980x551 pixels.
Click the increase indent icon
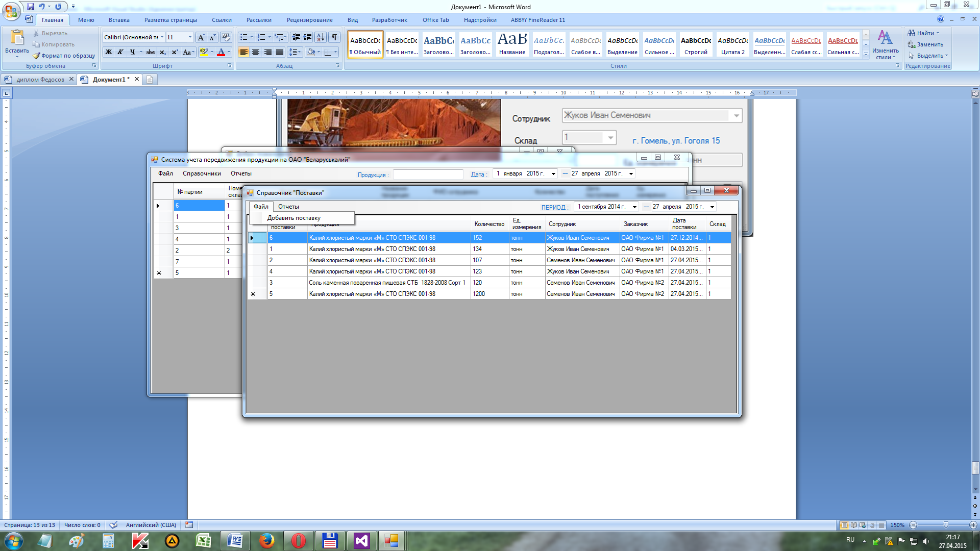(x=308, y=37)
